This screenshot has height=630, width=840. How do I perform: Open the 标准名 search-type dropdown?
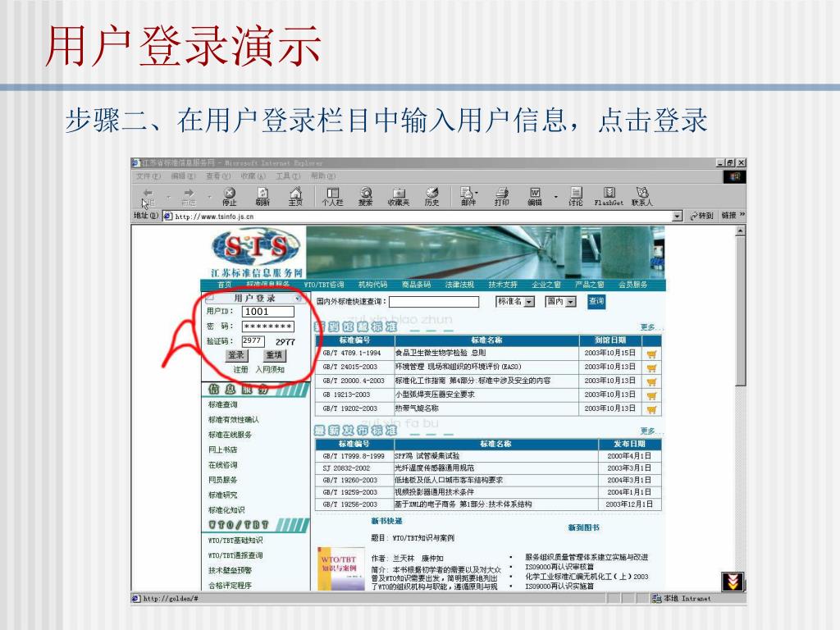click(x=529, y=302)
